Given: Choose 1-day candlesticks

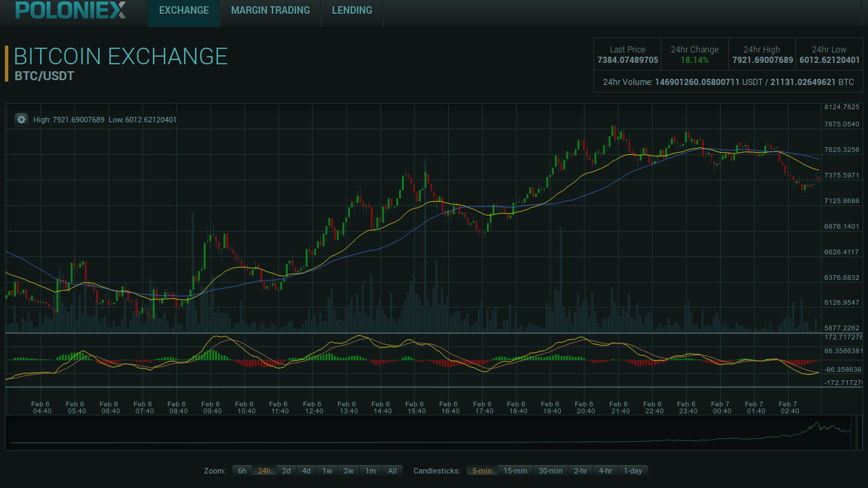Looking at the screenshot, I should (633, 471).
